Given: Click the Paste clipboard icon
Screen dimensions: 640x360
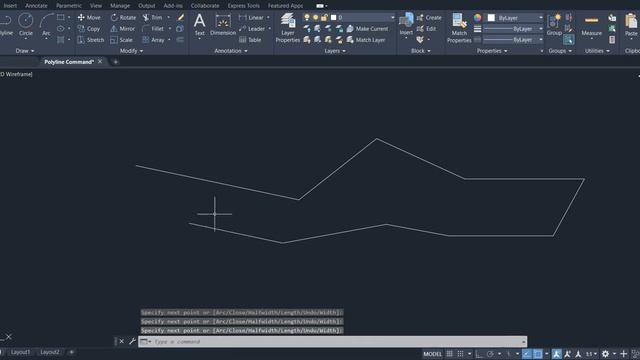Looking at the screenshot, I should tap(631, 24).
